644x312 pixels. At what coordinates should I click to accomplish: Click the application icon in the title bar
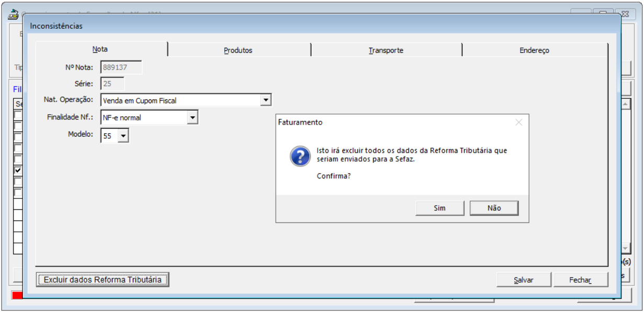[x=14, y=14]
